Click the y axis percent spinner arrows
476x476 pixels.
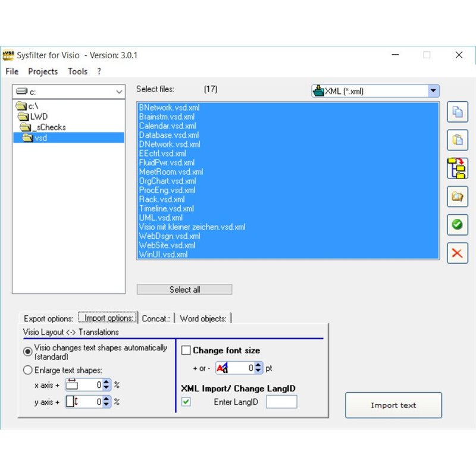(x=107, y=402)
